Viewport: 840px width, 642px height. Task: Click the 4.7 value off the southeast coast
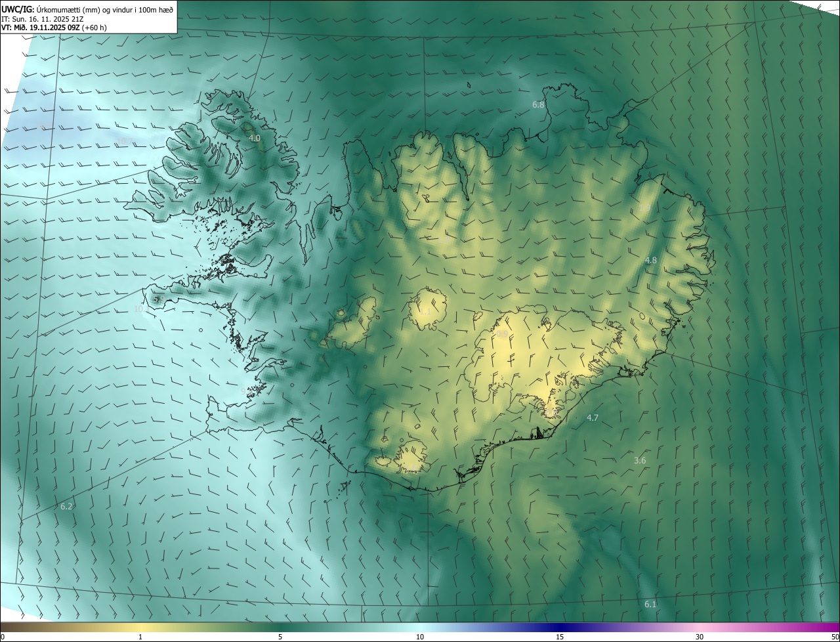tap(592, 418)
